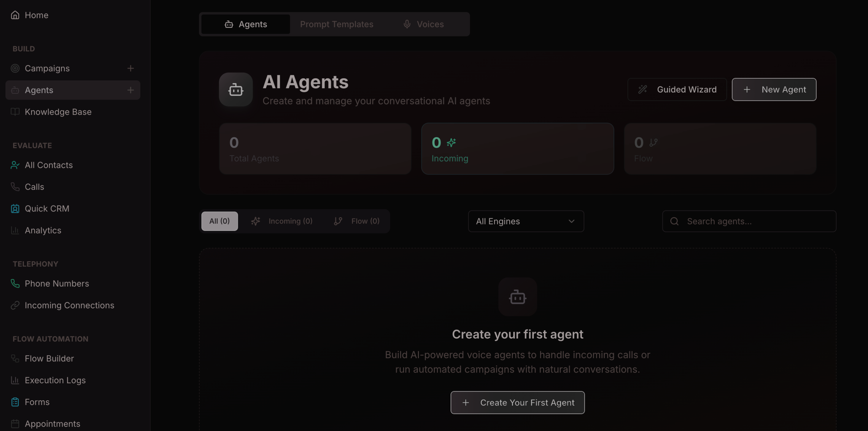
Task: Click the plus icon next to Campaigns
Action: 131,68
